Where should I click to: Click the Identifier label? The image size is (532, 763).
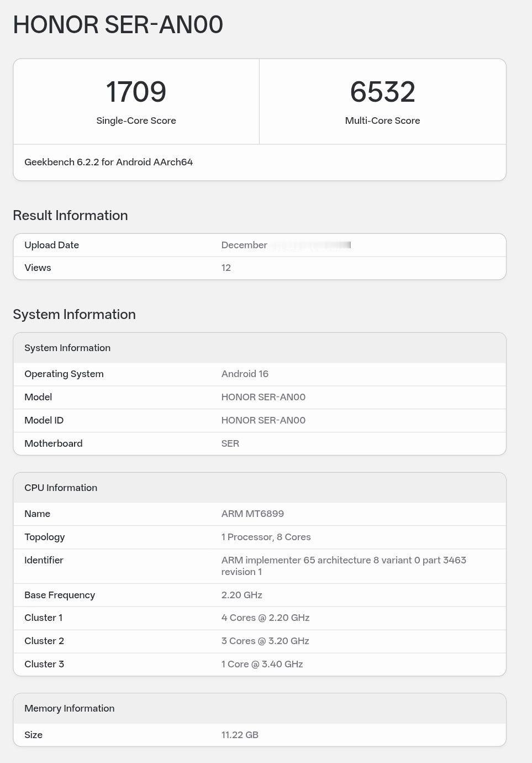pyautogui.click(x=44, y=560)
